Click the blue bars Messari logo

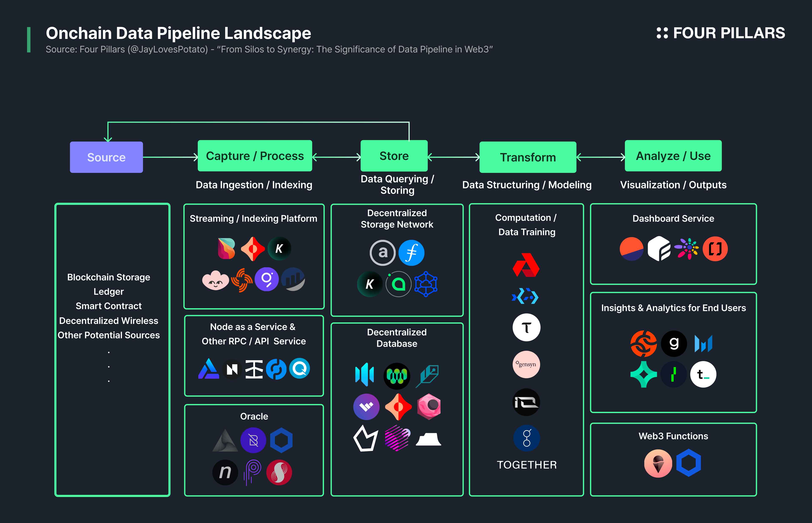[x=703, y=344]
